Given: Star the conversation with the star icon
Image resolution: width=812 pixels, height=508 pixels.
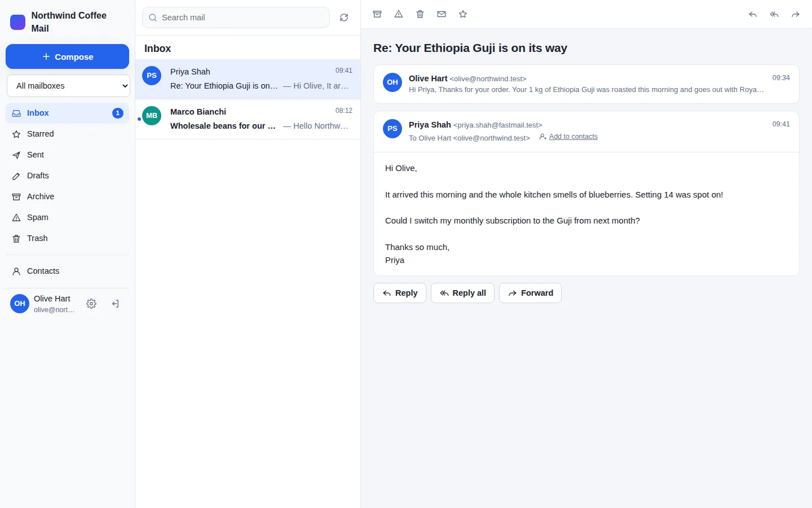Looking at the screenshot, I should tap(463, 14).
